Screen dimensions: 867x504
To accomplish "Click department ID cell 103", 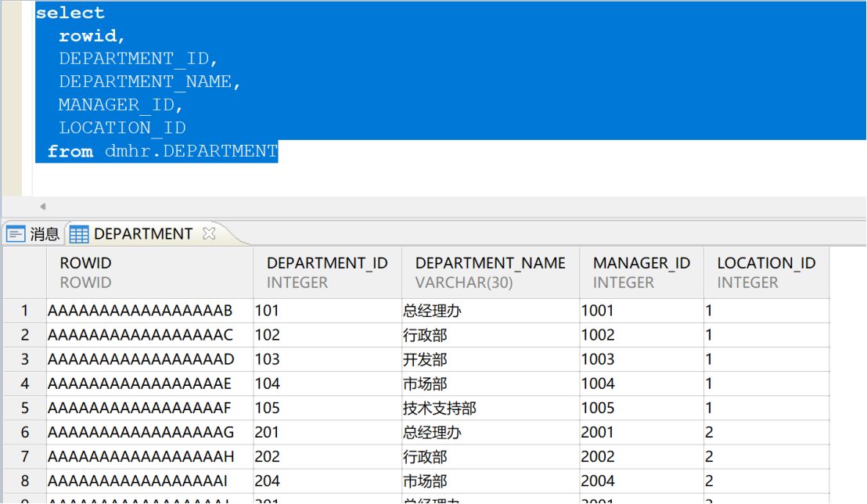I will (327, 359).
